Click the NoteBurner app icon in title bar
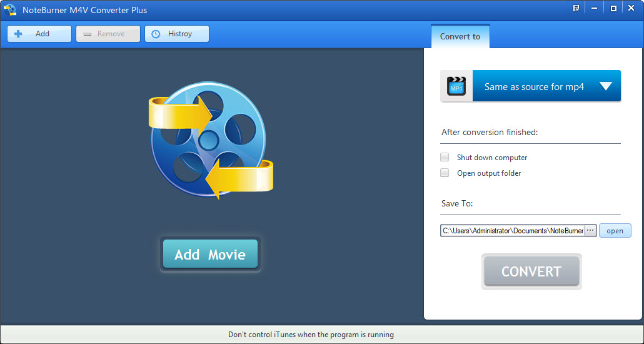 coord(10,10)
